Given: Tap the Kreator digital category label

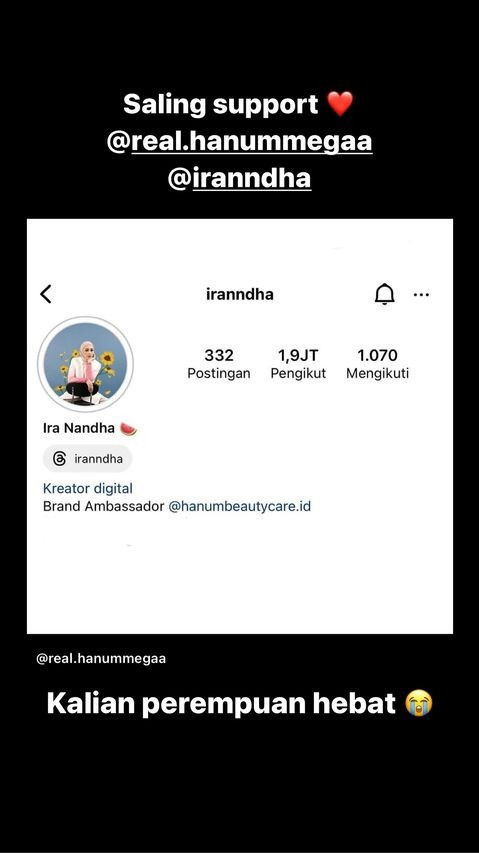Looking at the screenshot, I should point(88,489).
